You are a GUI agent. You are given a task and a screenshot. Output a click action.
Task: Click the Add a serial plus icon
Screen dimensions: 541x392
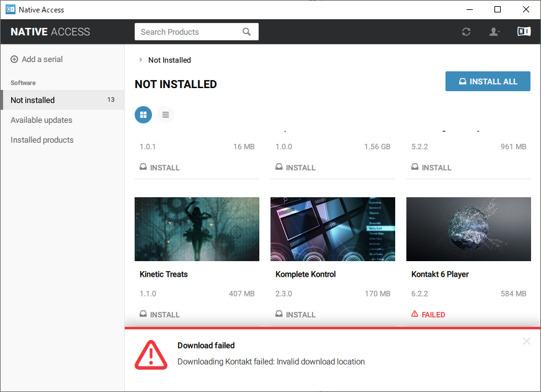coord(14,60)
